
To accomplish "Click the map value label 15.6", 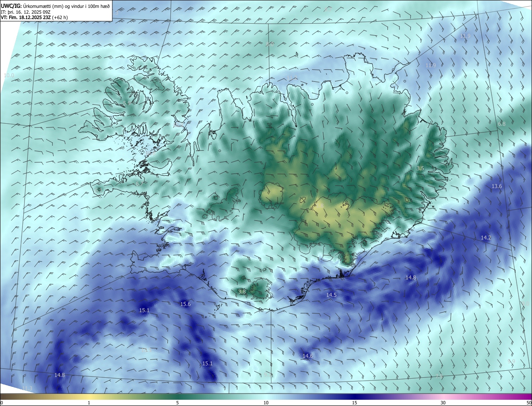I will (x=185, y=304).
